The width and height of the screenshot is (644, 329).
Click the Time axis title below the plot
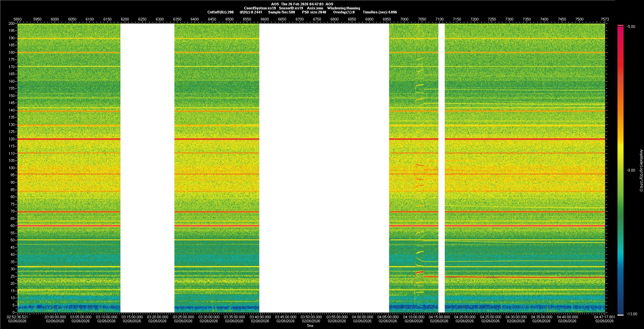coord(310,326)
